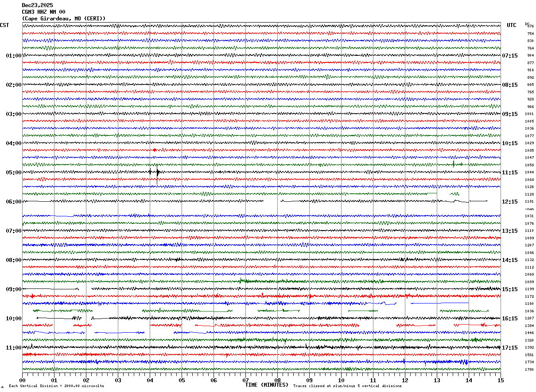Viewport: 536px width, 392px height.
Task: Click the DC offset value 966
Action: pyautogui.click(x=530, y=107)
